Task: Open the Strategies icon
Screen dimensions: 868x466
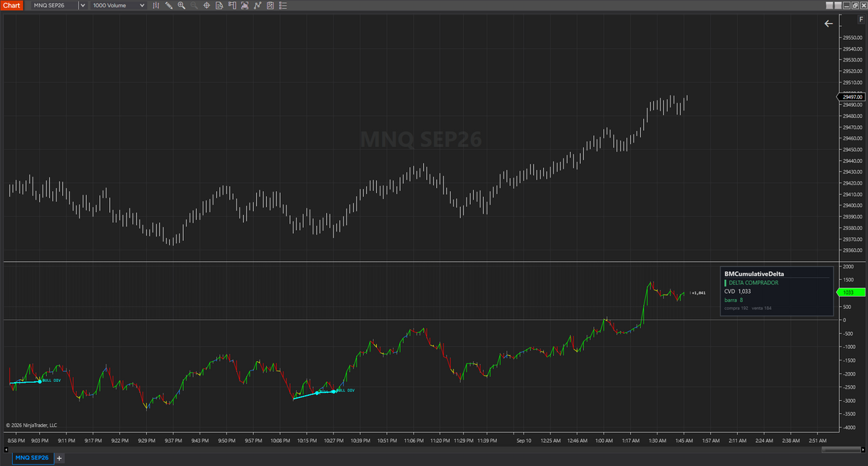Action: [258, 5]
